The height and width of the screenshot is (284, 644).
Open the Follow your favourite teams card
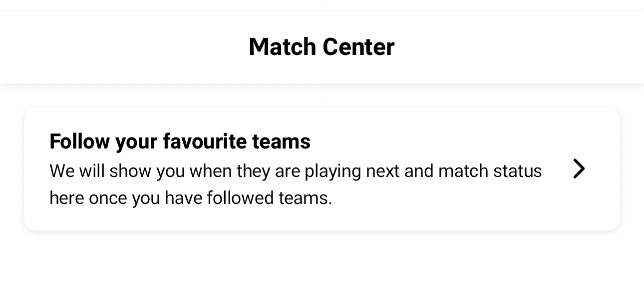click(x=322, y=169)
